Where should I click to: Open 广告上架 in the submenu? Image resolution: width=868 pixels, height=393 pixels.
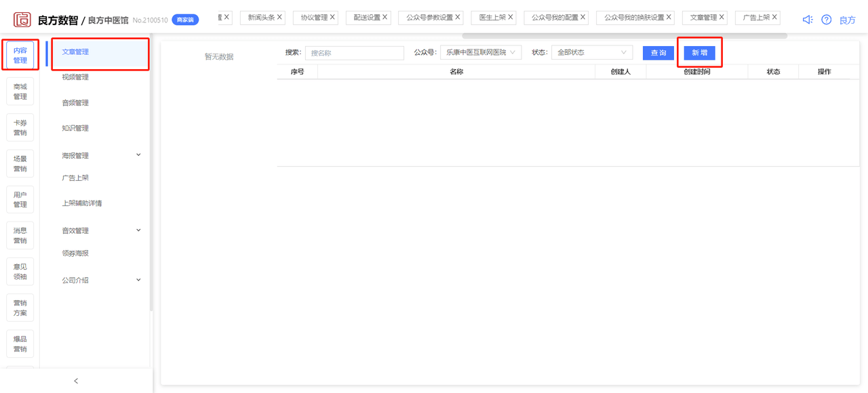(x=75, y=178)
